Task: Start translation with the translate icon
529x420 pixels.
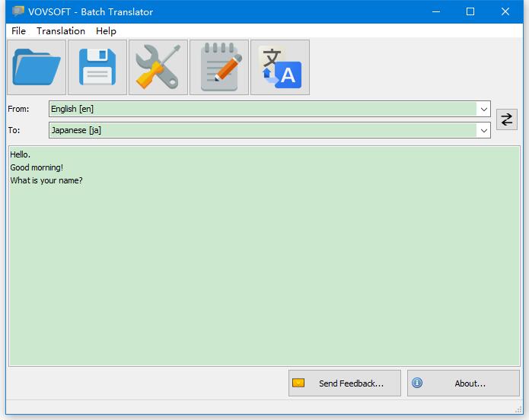Action: (280, 67)
